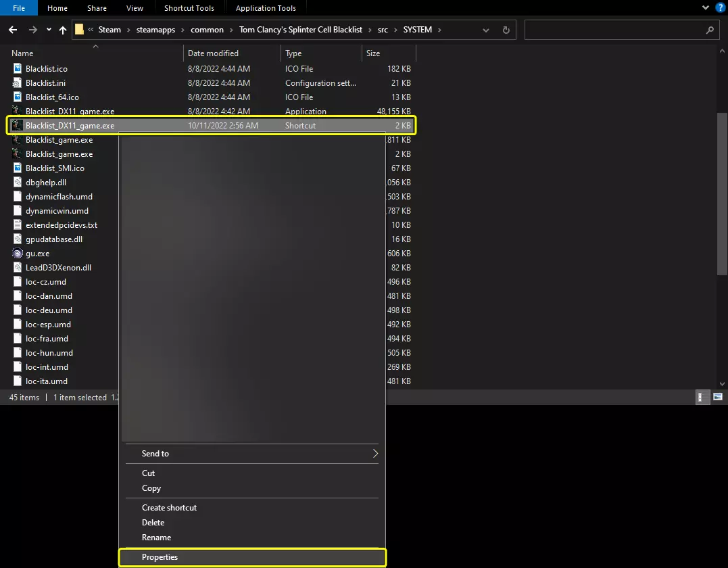728x568 pixels.
Task: Switch to large thumbnails view layout
Action: click(x=718, y=398)
